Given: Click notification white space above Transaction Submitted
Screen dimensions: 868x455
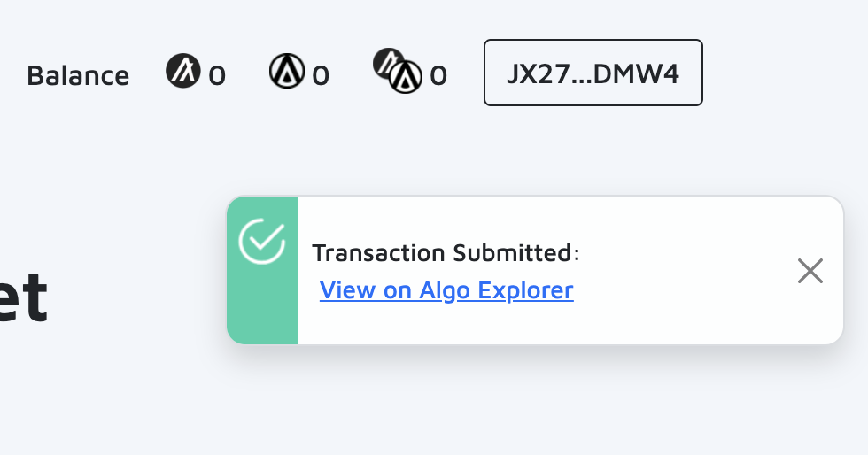Looking at the screenshot, I should point(531,217).
